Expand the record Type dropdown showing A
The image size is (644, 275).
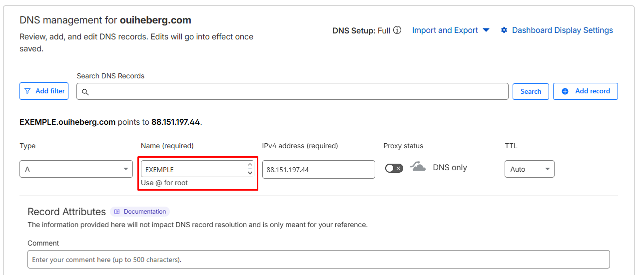[76, 169]
